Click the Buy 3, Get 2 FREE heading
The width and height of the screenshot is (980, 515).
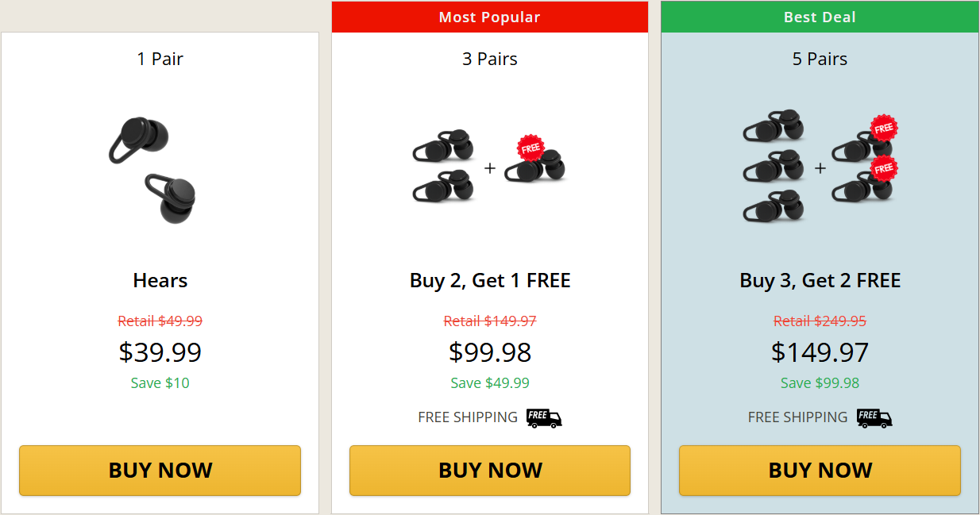819,280
